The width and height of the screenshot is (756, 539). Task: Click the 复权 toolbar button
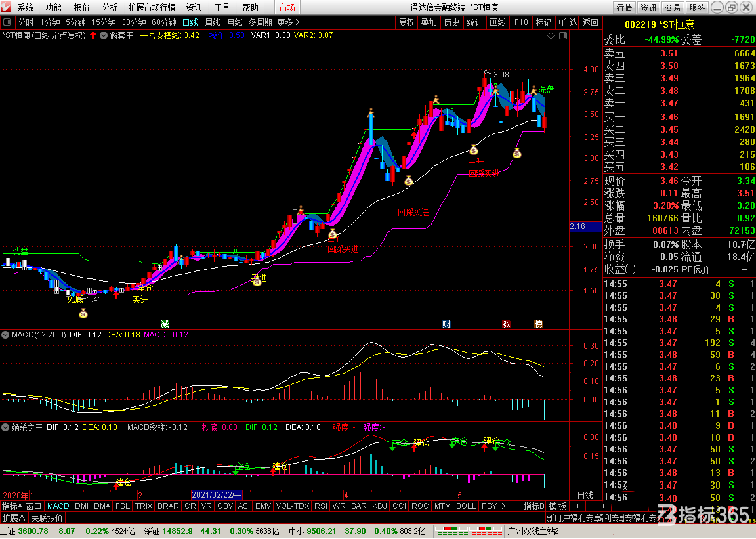coord(406,22)
